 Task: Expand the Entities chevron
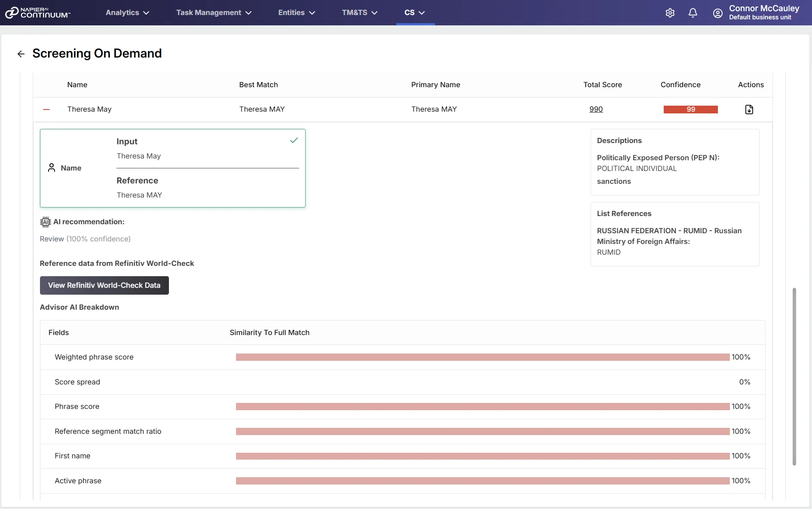tap(312, 13)
